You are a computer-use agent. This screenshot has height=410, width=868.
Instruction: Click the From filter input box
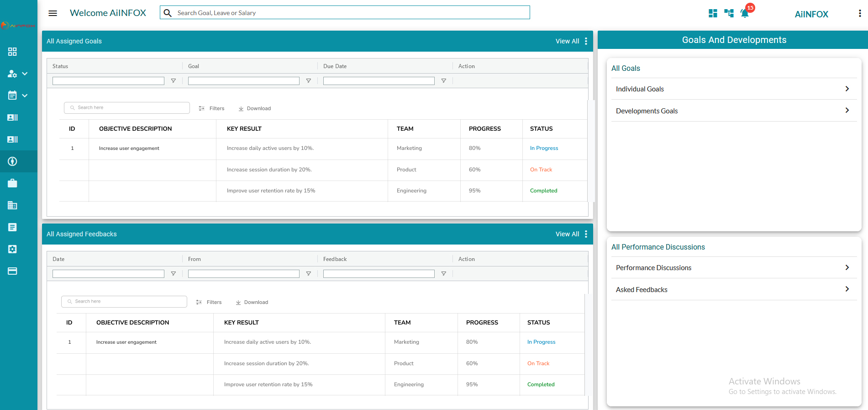244,274
